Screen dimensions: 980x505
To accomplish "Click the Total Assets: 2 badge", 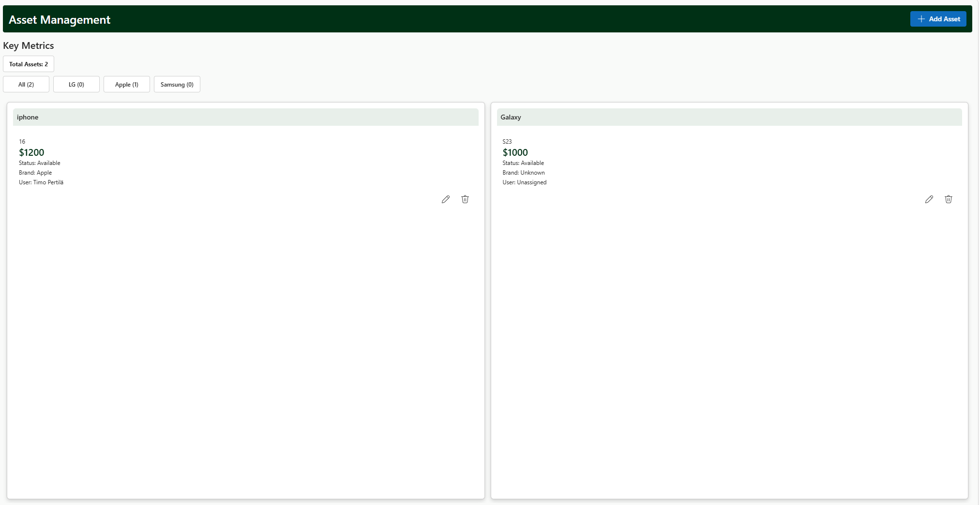I will [29, 64].
